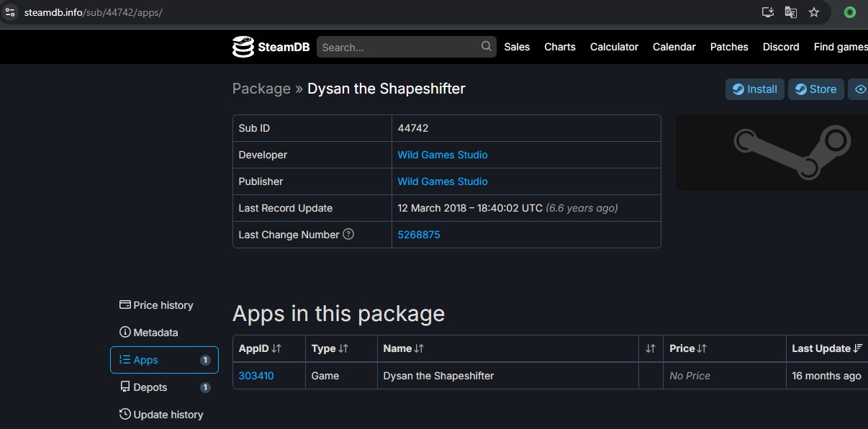The image size is (868, 429).
Task: Click the bookmark star icon
Action: click(814, 12)
